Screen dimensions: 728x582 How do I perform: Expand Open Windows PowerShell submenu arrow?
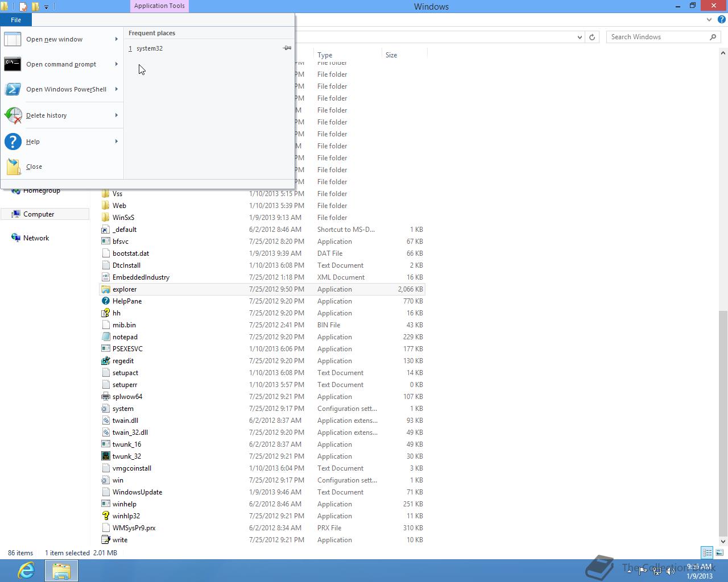(116, 89)
